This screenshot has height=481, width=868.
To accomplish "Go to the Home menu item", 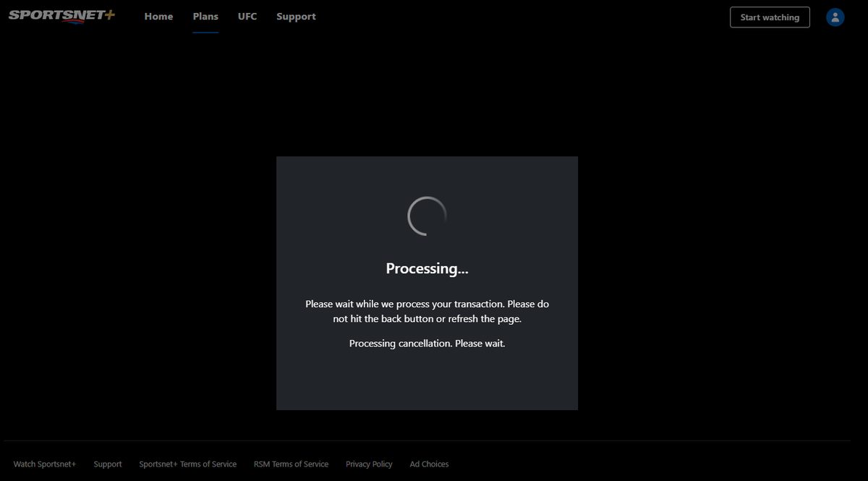I will point(158,17).
